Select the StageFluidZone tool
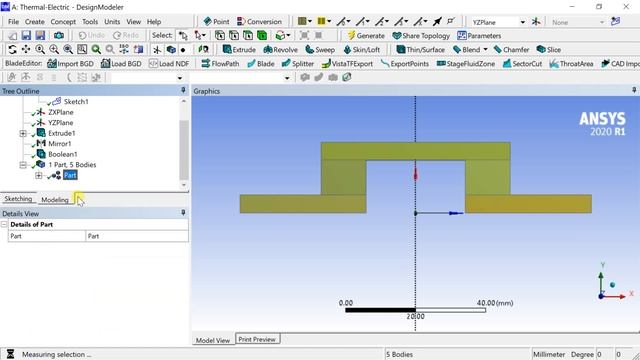This screenshot has height=360, width=640. 466,64
